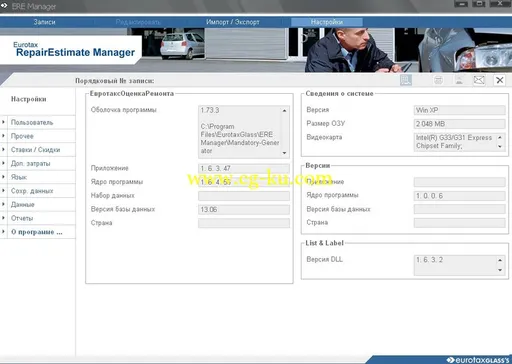
Task: Close the ERE Manager window
Action: coord(501,4)
